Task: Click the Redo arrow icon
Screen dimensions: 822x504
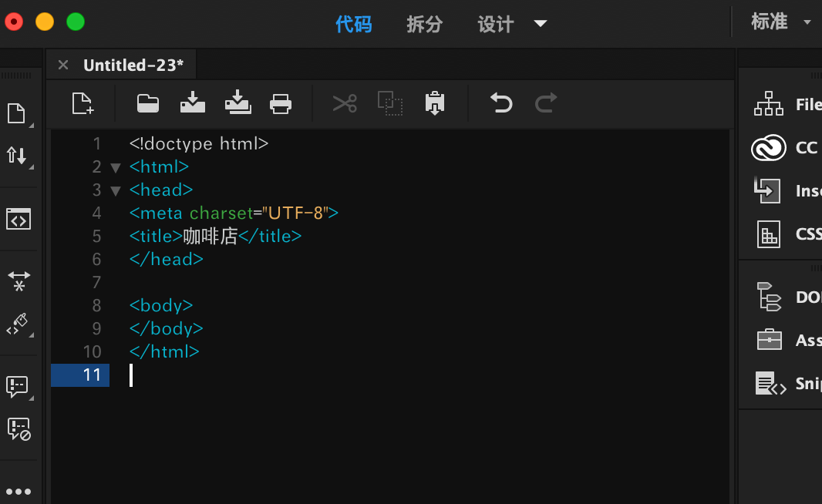Action: coord(546,102)
